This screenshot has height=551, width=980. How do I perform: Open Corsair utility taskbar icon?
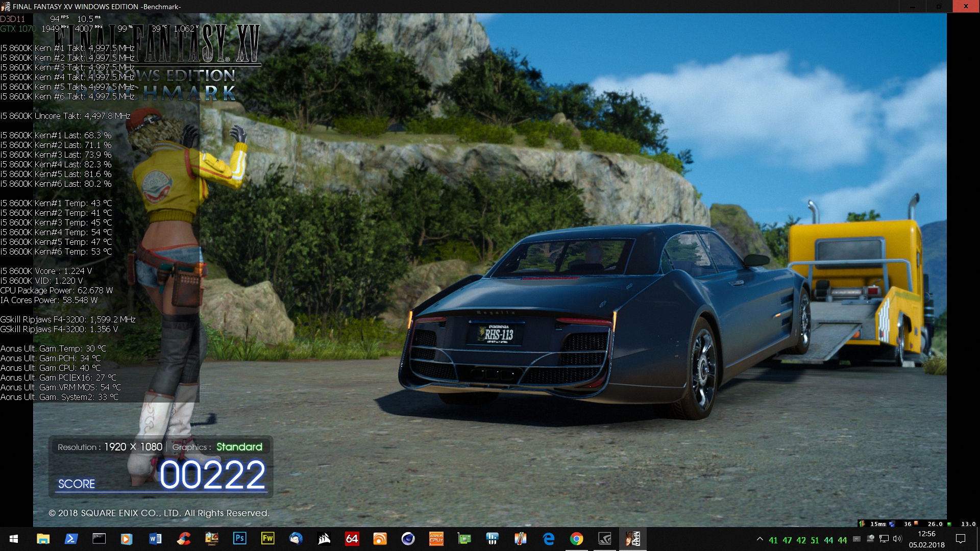pos(324,539)
